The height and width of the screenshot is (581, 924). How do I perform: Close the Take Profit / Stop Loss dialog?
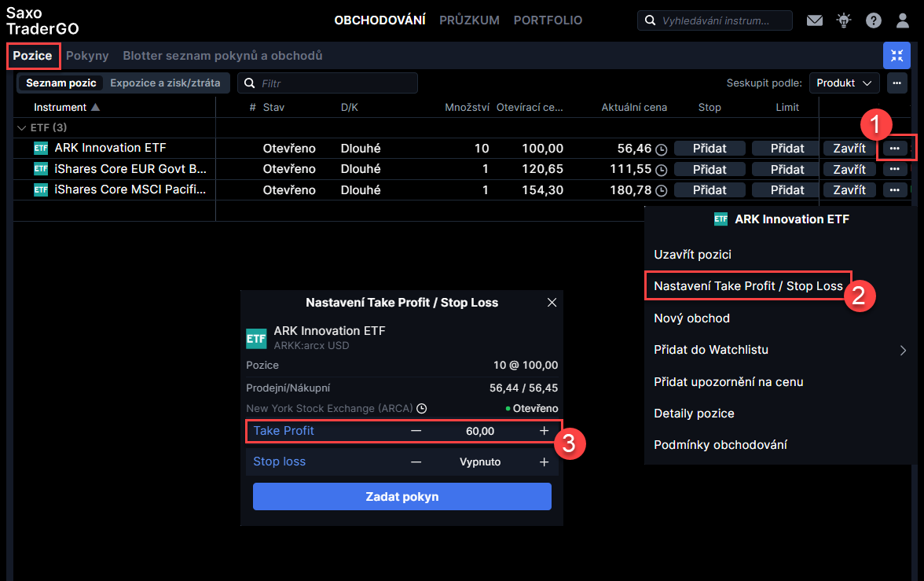(x=552, y=303)
